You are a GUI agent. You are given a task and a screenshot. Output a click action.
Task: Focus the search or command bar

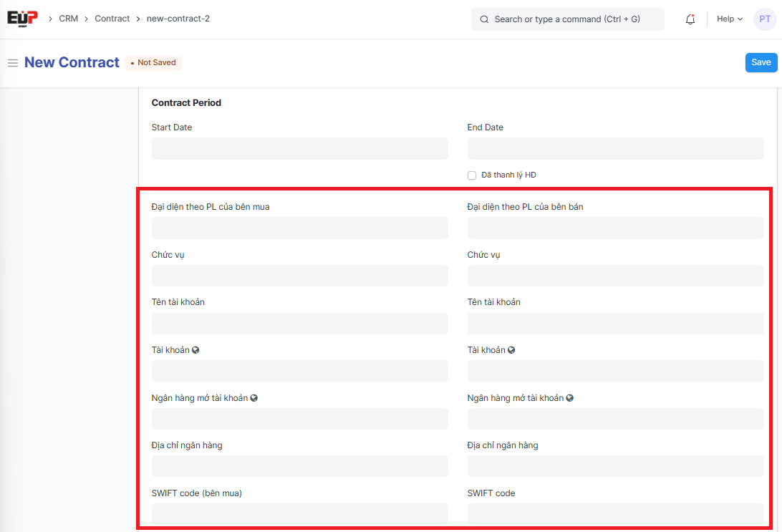click(x=573, y=19)
